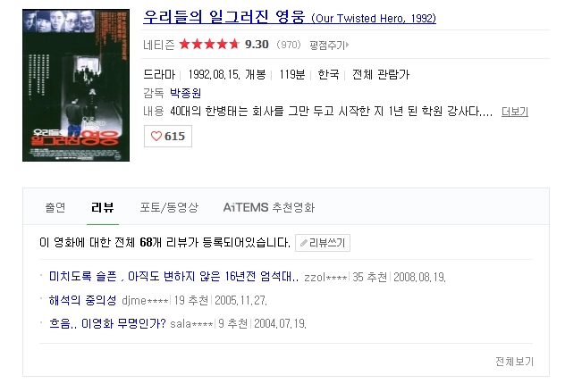Switch to the 출연 tab
This screenshot has width=565, height=392.
[55, 207]
